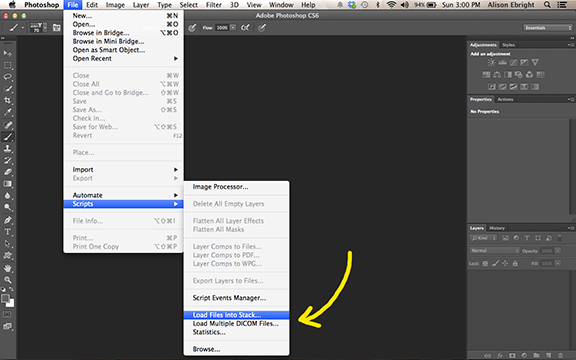Choose Open as Smart Object
576x360 pixels.
pos(123,50)
